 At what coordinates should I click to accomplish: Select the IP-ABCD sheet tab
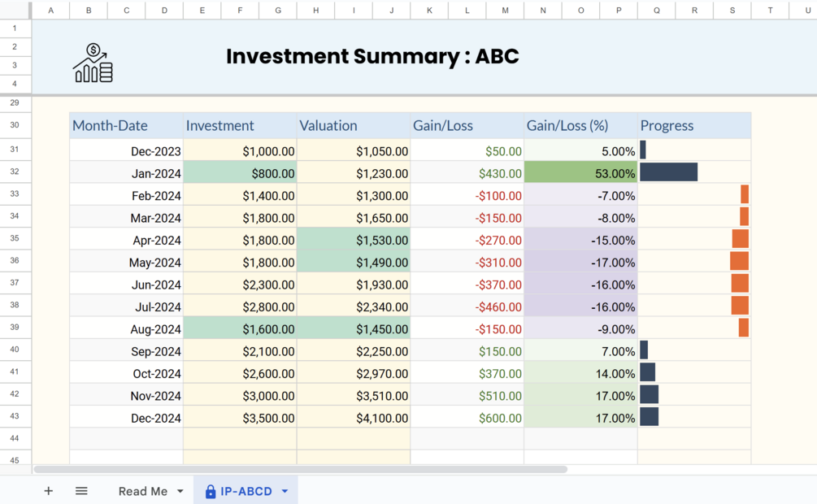pyautogui.click(x=246, y=492)
